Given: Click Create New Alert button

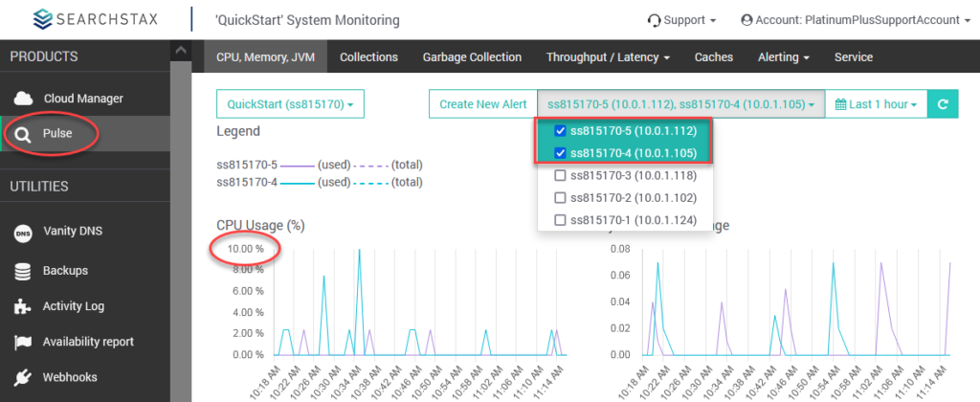Looking at the screenshot, I should (x=483, y=104).
